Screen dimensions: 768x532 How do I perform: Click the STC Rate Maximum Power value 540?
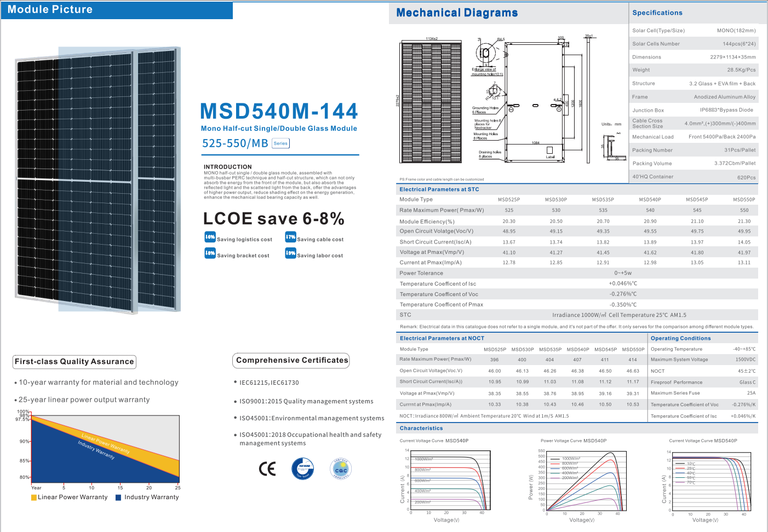pyautogui.click(x=650, y=210)
